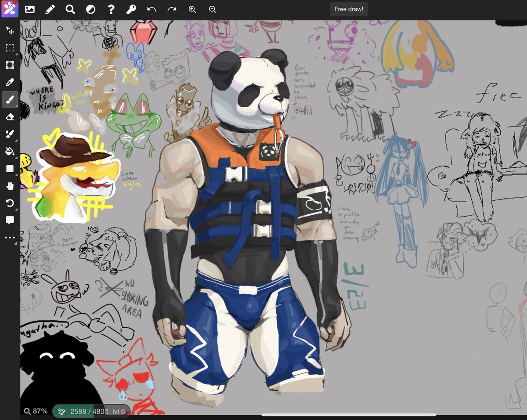Image resolution: width=527 pixels, height=420 pixels.
Task: Select the smudge/blend brush tool
Action: click(x=10, y=134)
